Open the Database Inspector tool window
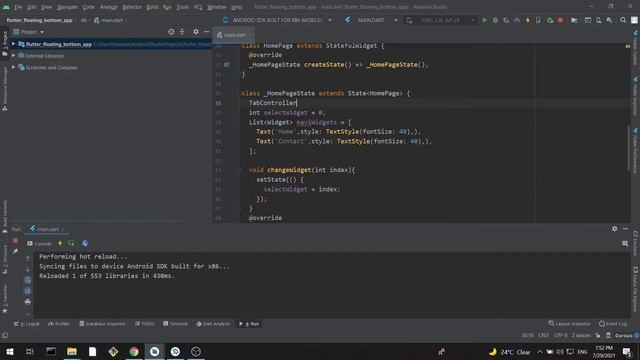The width and height of the screenshot is (640, 360). click(x=102, y=324)
